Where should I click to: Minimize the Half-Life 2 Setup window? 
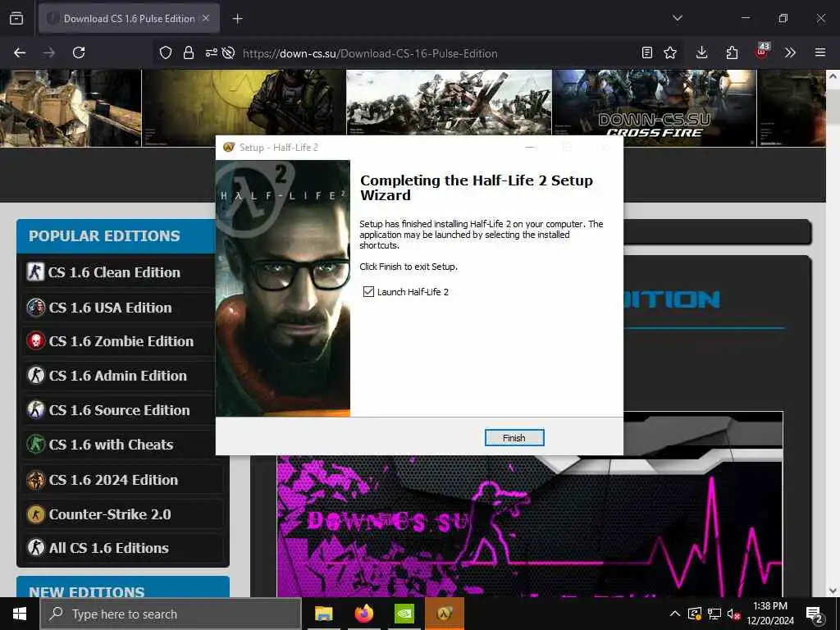(x=529, y=148)
